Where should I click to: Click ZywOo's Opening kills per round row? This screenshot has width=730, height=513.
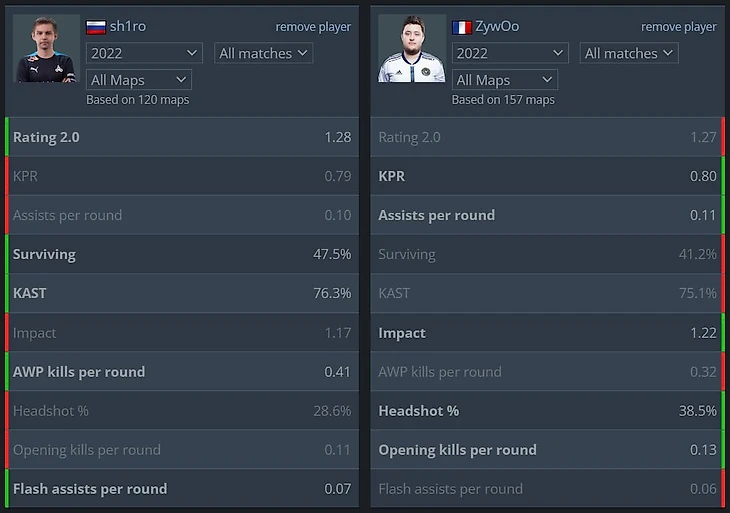pos(547,450)
